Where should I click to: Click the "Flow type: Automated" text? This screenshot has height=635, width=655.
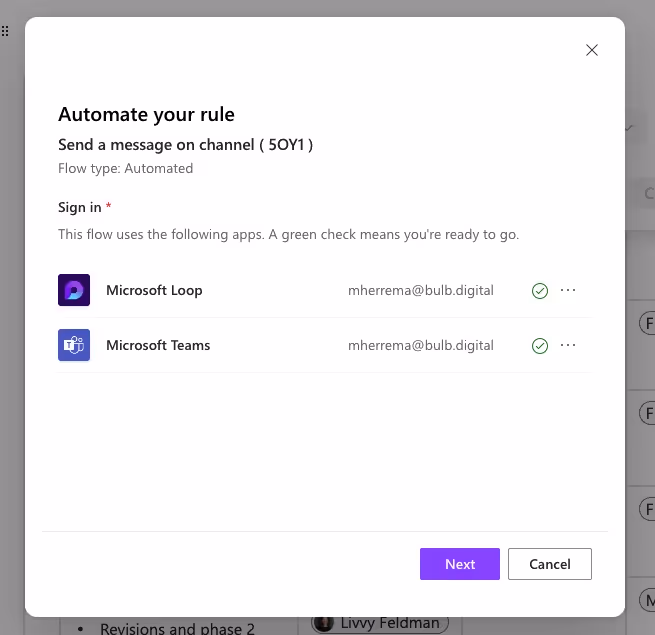[125, 168]
